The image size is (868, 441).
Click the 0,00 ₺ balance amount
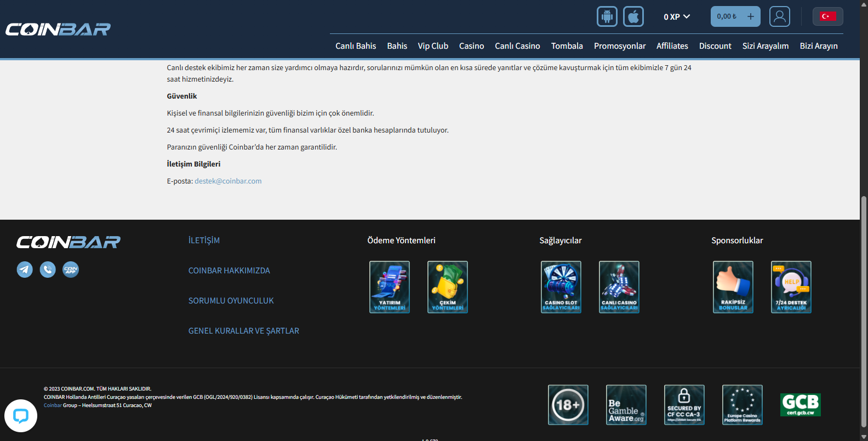(727, 16)
